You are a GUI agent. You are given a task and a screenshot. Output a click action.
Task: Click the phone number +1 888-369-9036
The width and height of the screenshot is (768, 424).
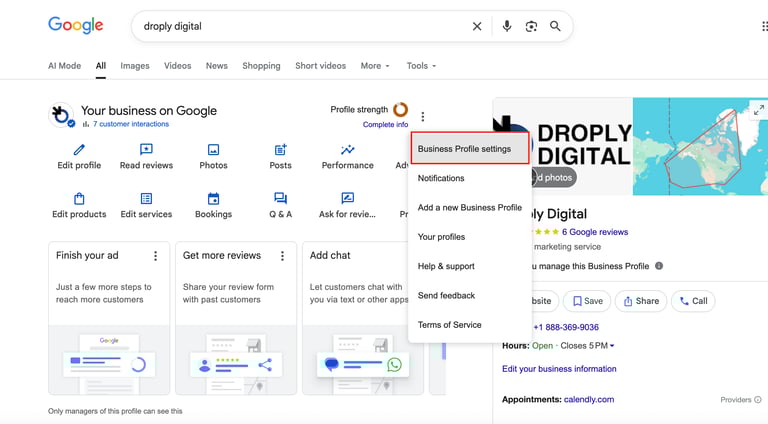(566, 327)
